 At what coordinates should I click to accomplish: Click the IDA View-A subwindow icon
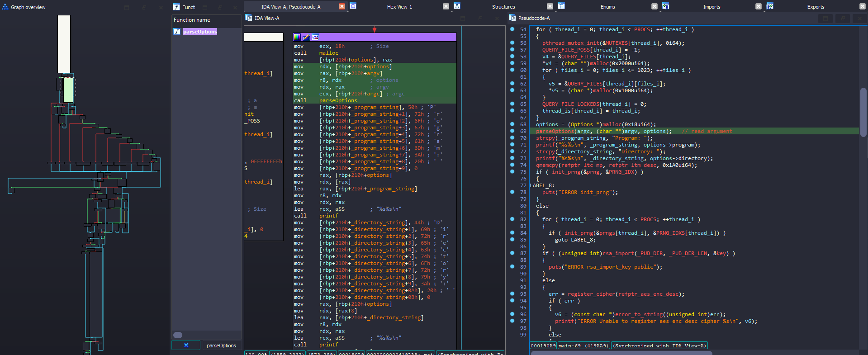point(249,18)
